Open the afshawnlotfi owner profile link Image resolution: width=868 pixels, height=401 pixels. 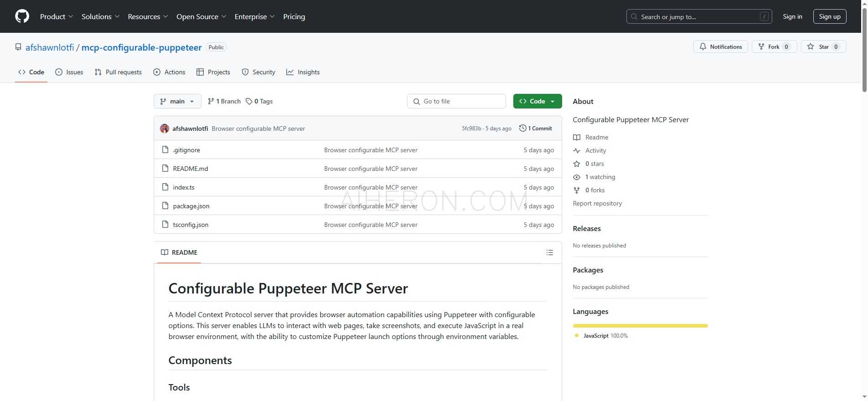point(50,47)
